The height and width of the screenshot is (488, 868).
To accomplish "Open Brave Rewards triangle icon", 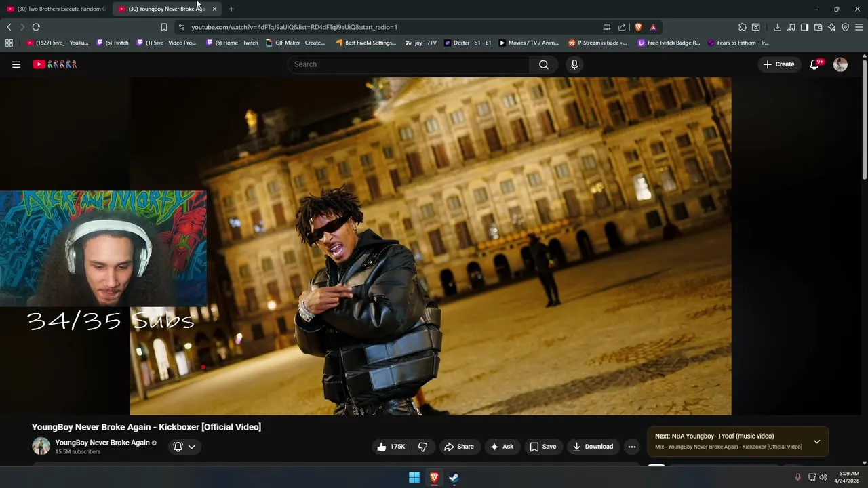I will click(653, 27).
